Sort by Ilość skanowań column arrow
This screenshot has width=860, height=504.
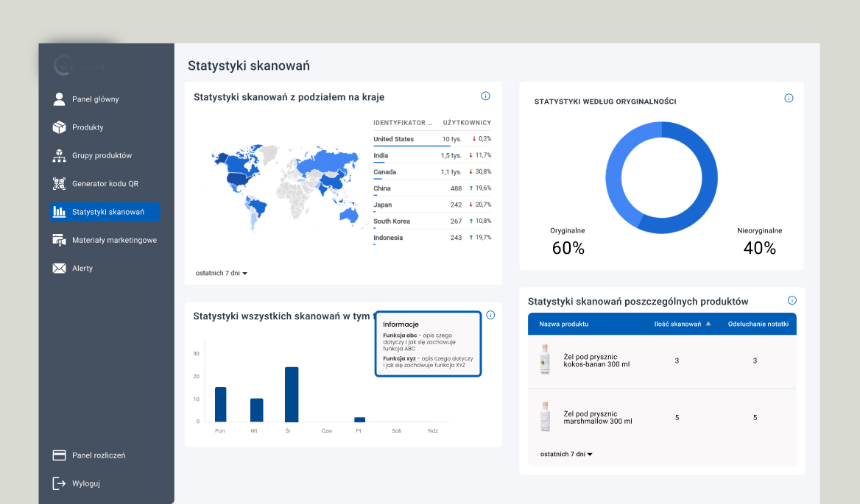708,324
